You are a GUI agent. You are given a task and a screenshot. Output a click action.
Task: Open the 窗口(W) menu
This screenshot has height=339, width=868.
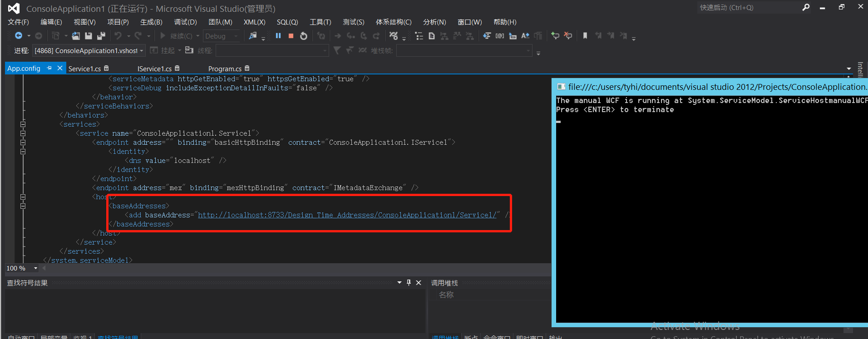470,22
